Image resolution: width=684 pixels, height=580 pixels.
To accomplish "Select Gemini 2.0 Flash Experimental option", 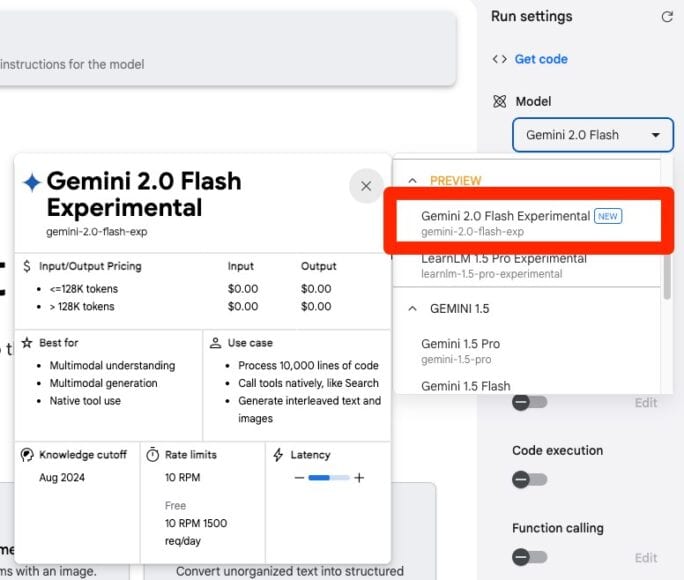I will pyautogui.click(x=505, y=222).
